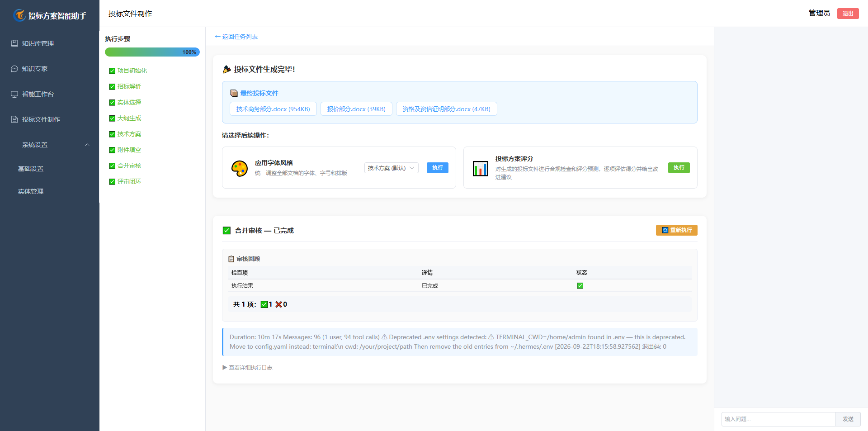Click the orange 重新执行 button
Viewport: 868px width, 431px height.
[676, 230]
